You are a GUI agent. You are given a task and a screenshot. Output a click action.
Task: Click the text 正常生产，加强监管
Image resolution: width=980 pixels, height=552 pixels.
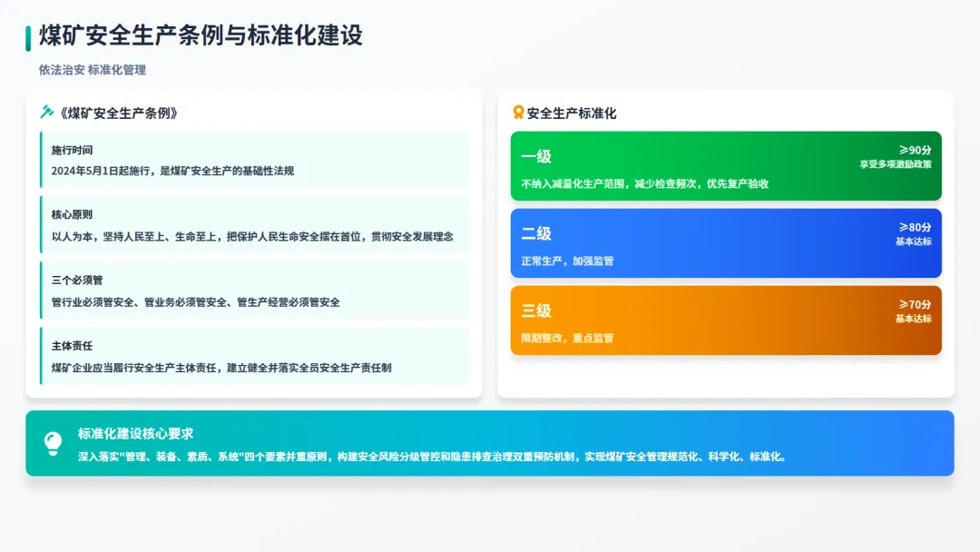[x=567, y=261]
